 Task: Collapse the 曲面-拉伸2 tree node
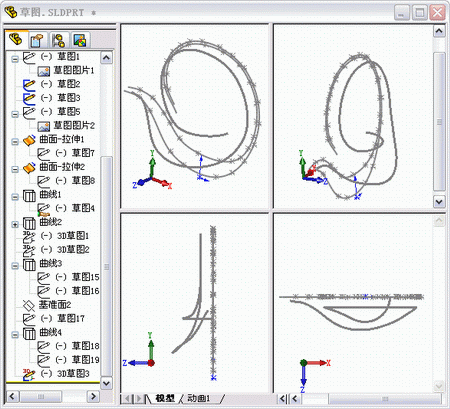(x=15, y=170)
